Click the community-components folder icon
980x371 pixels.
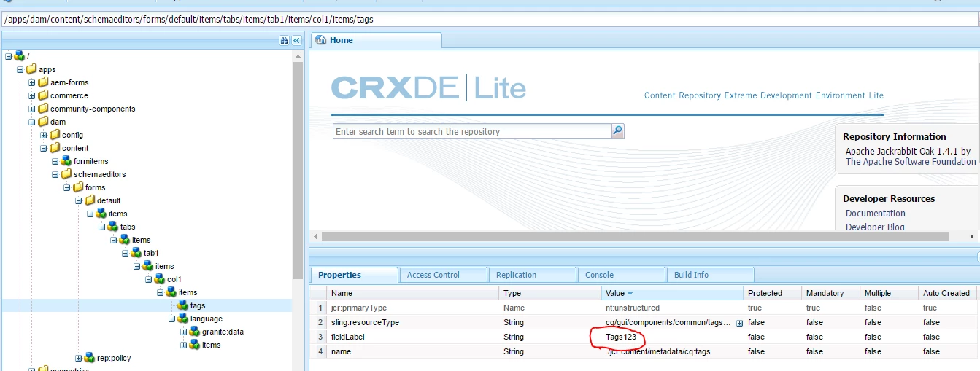coord(43,109)
